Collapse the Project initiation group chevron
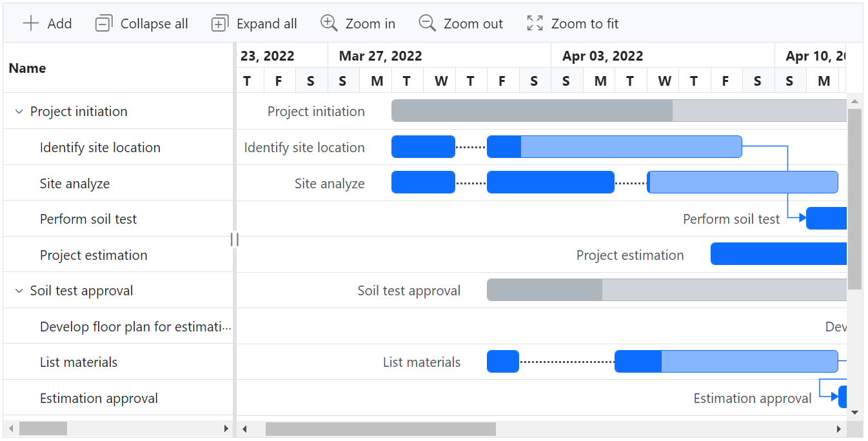The image size is (868, 441). pos(19,110)
